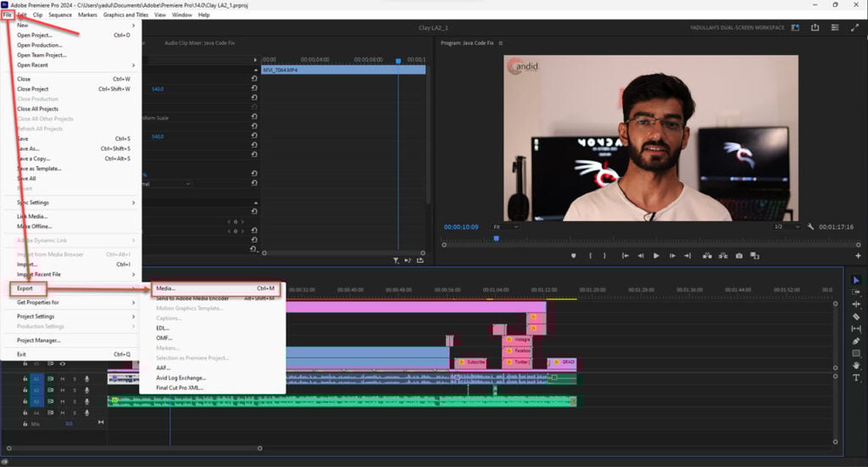Open the Fit zoom level dropdown
This screenshot has width=868, height=467.
click(x=505, y=227)
